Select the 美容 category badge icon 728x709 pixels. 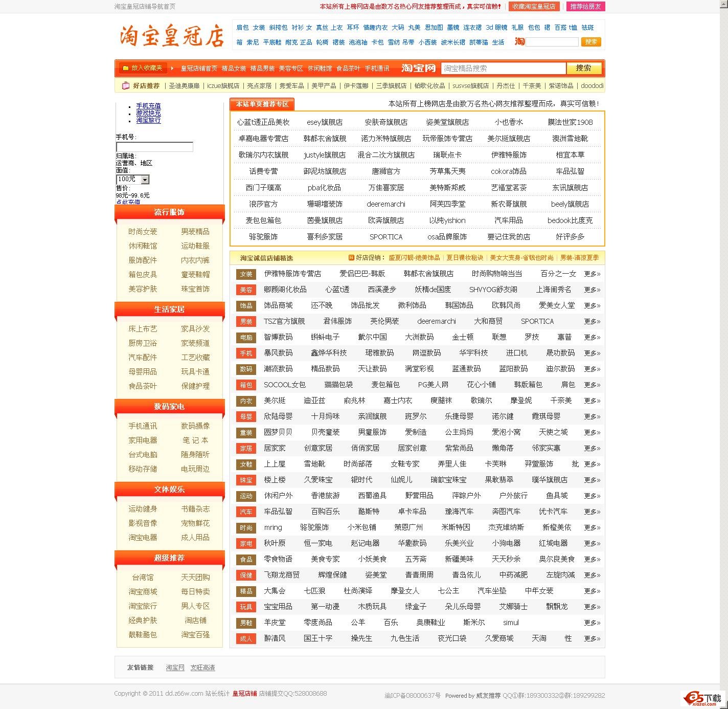point(246,290)
